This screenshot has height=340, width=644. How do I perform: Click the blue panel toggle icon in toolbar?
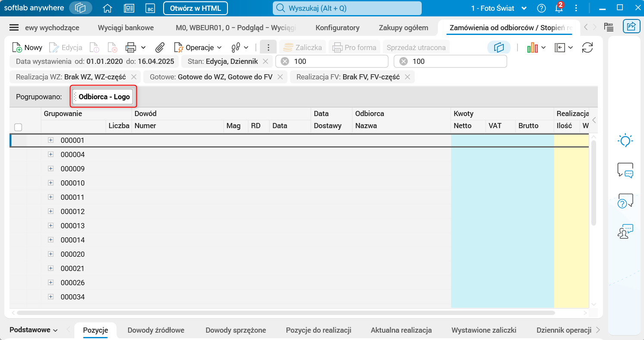point(499,47)
